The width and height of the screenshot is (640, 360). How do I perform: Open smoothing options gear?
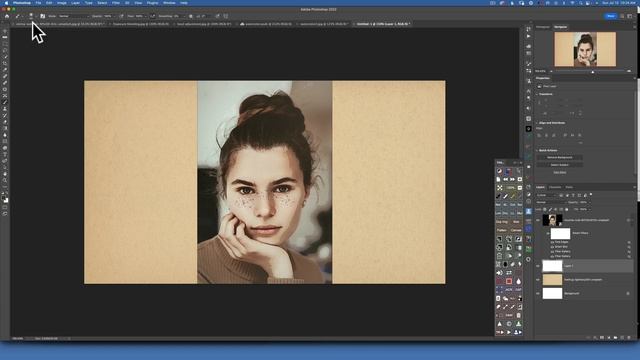tap(191, 16)
